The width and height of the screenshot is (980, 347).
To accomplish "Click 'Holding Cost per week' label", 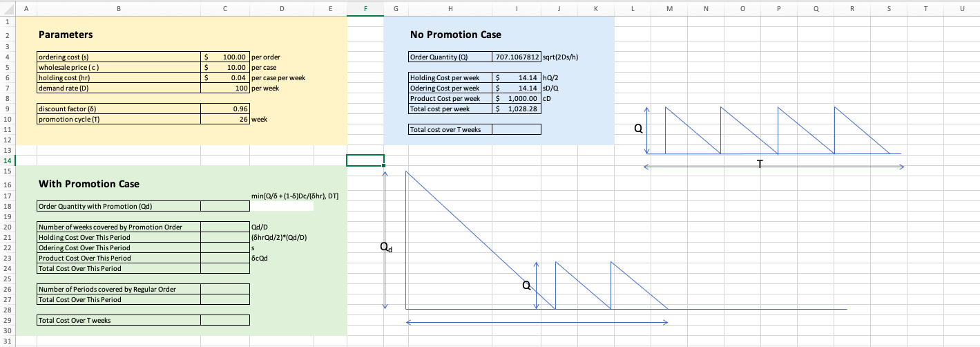I will click(450, 77).
